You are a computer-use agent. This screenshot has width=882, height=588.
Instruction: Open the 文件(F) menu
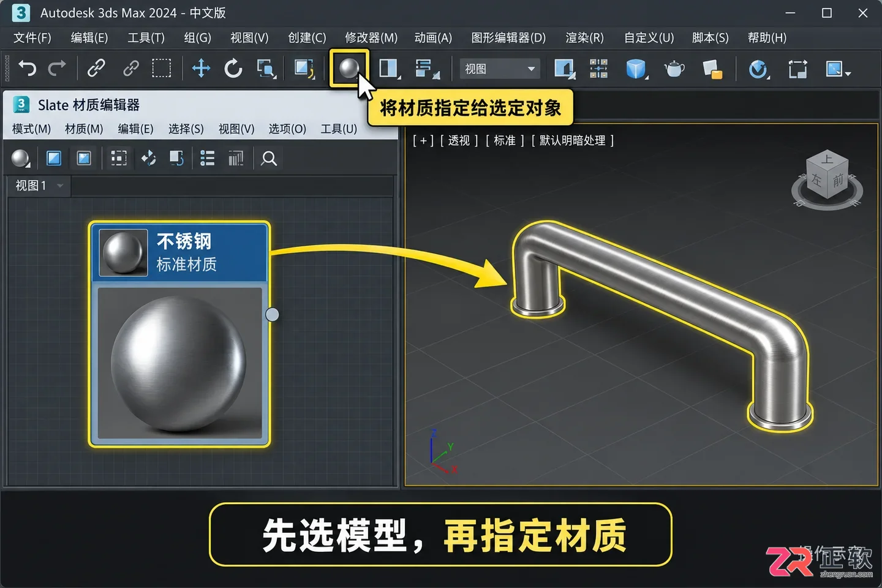[32, 38]
